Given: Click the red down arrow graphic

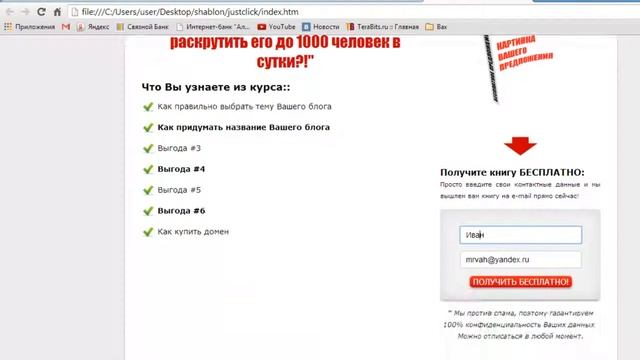Looking at the screenshot, I should (x=520, y=146).
